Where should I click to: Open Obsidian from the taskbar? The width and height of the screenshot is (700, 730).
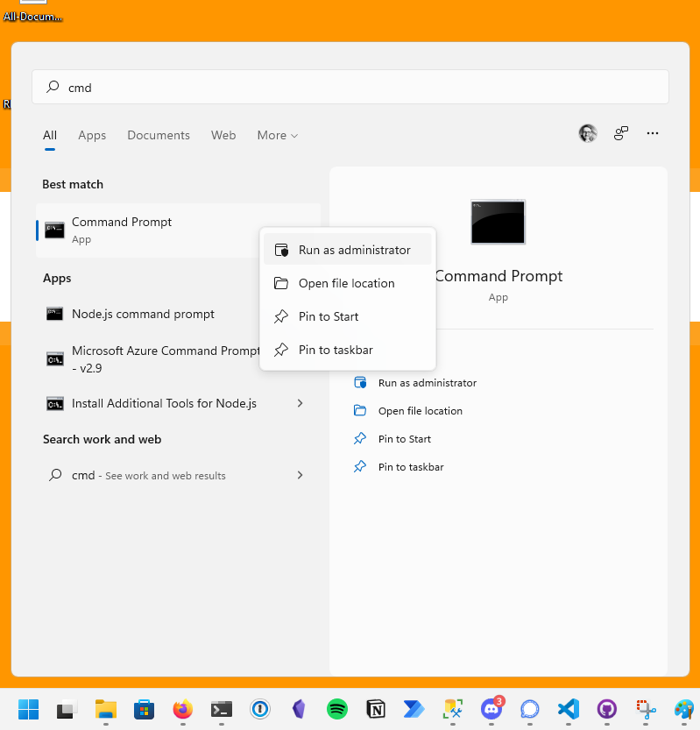298,709
